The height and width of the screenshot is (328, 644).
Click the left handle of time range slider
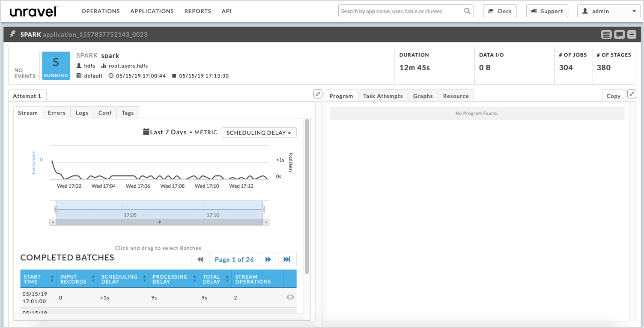coord(56,209)
